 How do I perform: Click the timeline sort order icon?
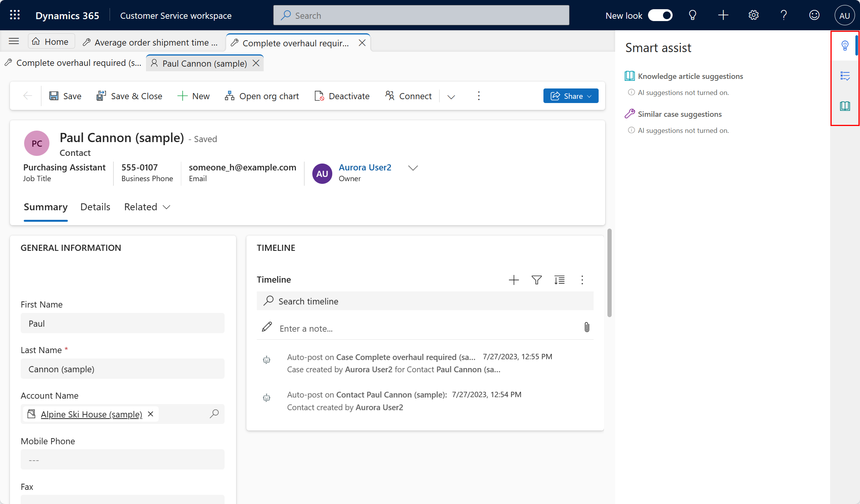tap(559, 280)
